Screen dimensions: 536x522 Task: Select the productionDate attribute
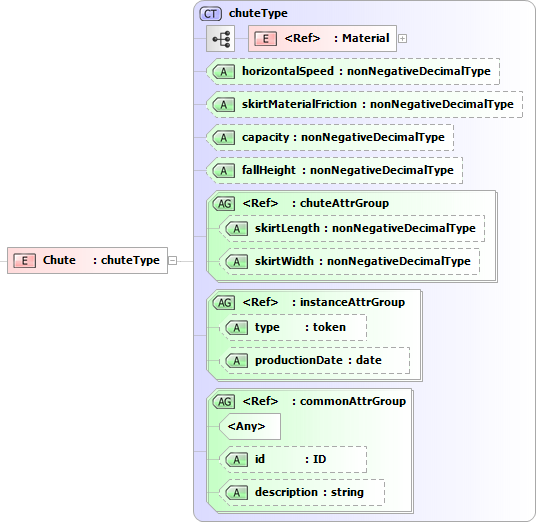(x=314, y=360)
